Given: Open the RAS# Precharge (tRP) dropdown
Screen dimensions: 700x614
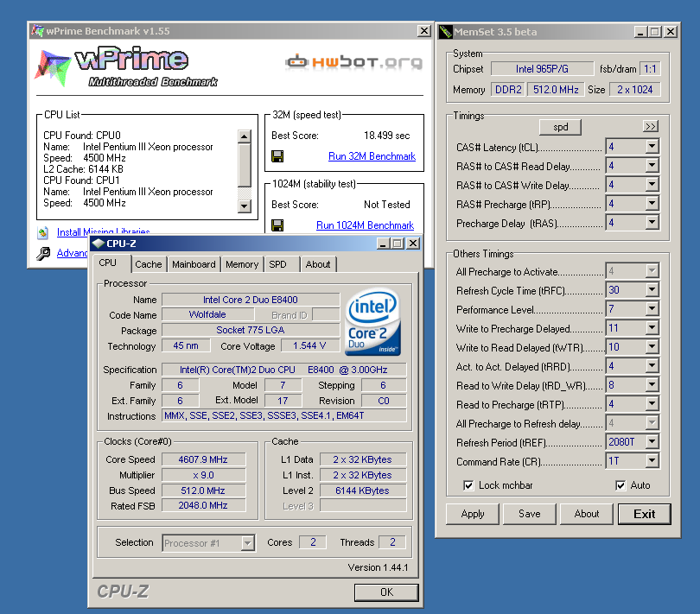Looking at the screenshot, I should tap(652, 204).
